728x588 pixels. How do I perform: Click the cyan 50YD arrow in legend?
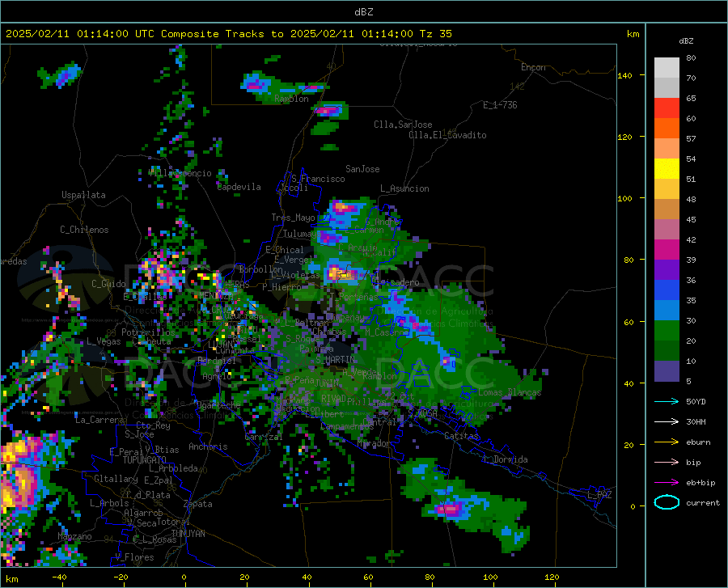coord(667,401)
